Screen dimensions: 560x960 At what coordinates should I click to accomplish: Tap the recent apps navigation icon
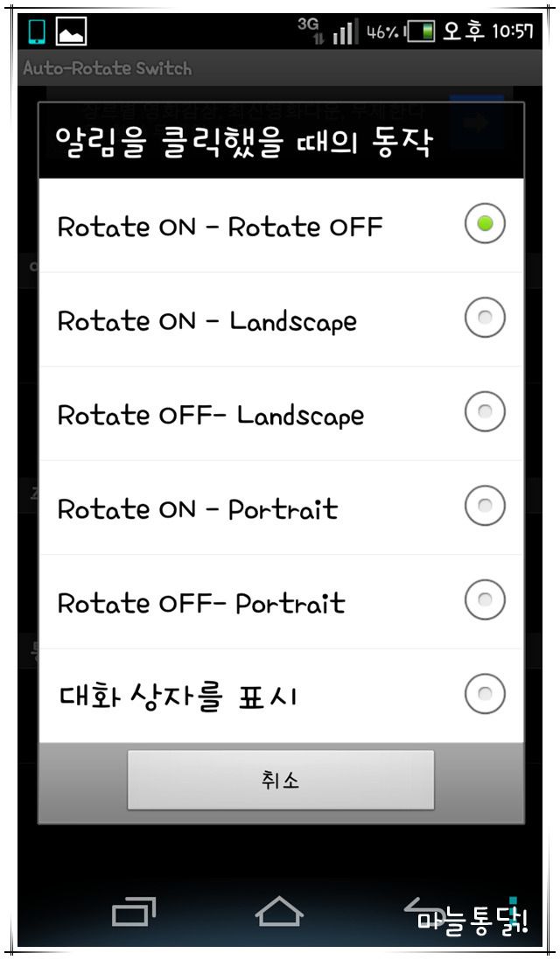133,912
